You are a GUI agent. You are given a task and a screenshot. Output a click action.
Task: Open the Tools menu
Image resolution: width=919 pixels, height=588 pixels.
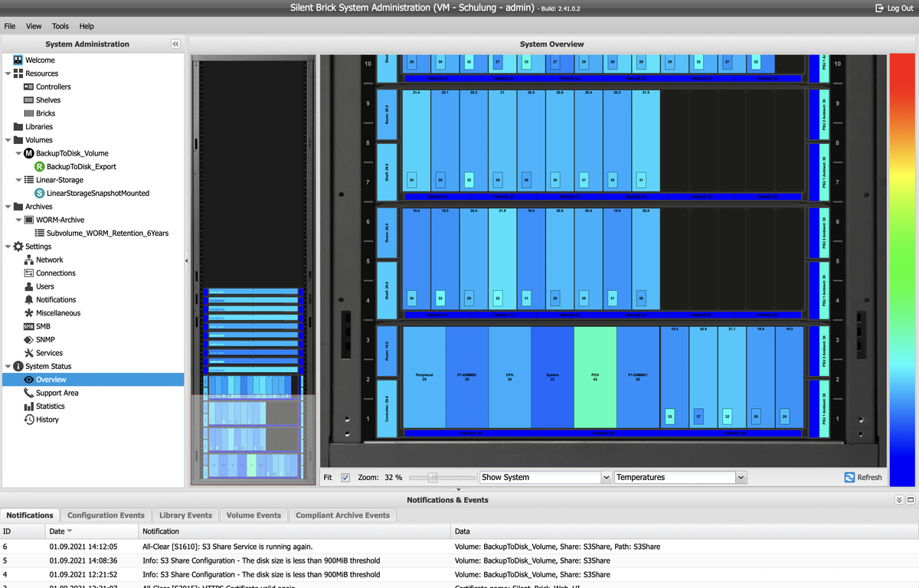pyautogui.click(x=60, y=26)
